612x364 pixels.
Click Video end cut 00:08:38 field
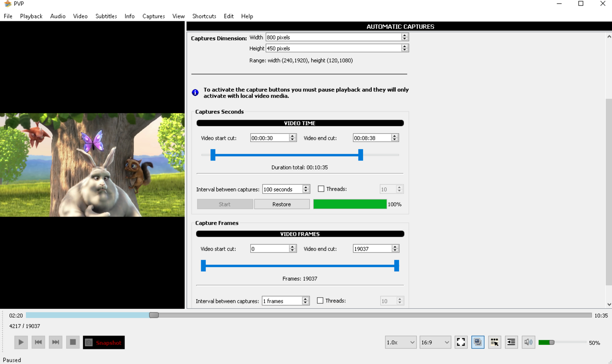click(372, 138)
